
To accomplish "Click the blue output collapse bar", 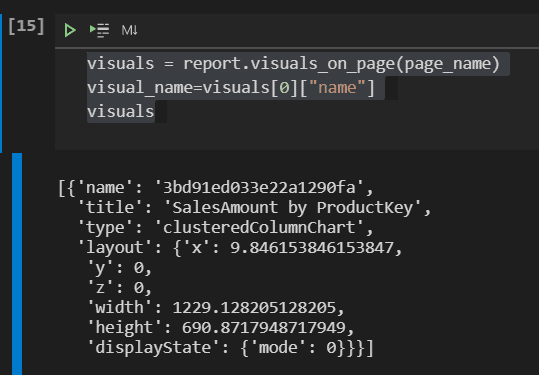I will [x=17, y=264].
